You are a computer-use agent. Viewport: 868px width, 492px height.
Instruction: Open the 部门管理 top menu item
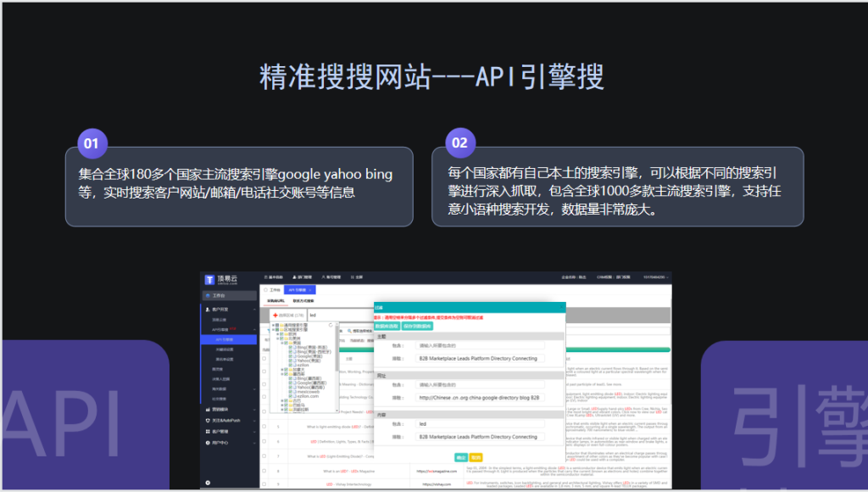[x=303, y=277]
